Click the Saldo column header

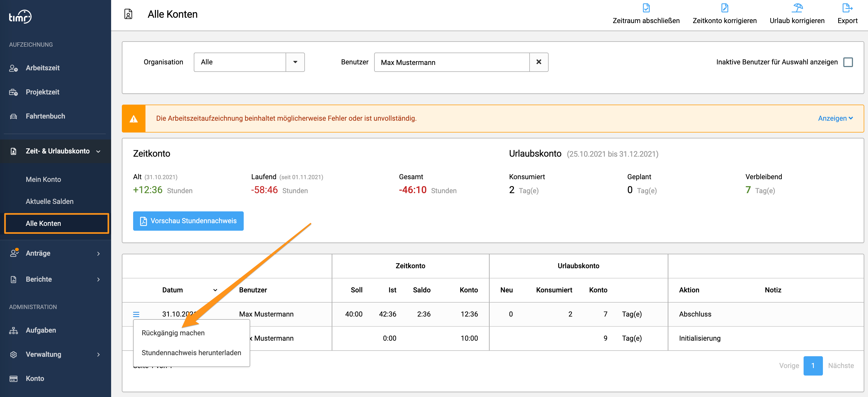422,290
